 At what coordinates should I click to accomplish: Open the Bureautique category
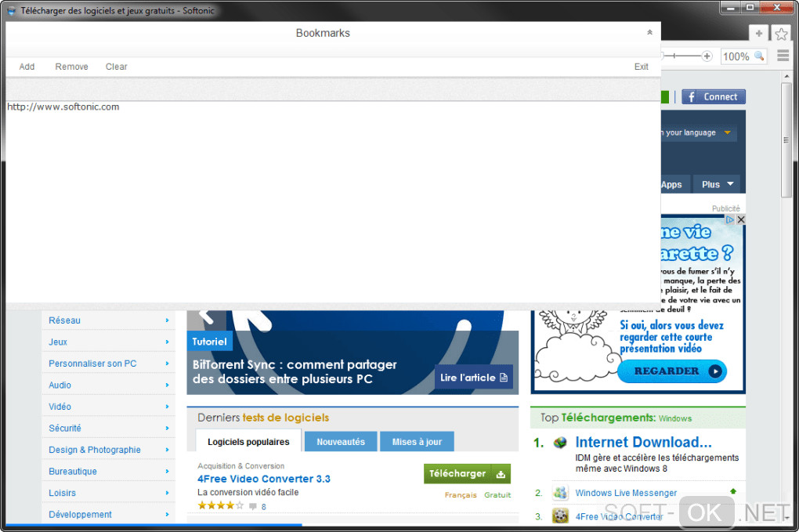pyautogui.click(x=109, y=472)
